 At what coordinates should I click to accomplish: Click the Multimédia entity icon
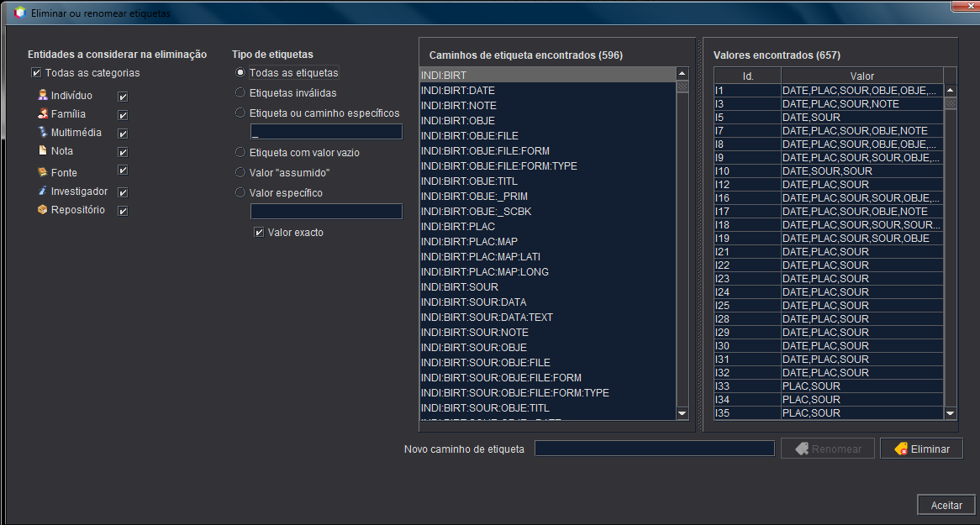click(x=43, y=133)
